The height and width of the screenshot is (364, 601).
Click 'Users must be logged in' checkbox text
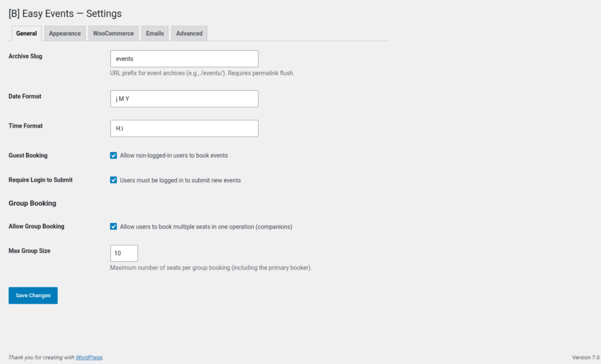pos(180,181)
